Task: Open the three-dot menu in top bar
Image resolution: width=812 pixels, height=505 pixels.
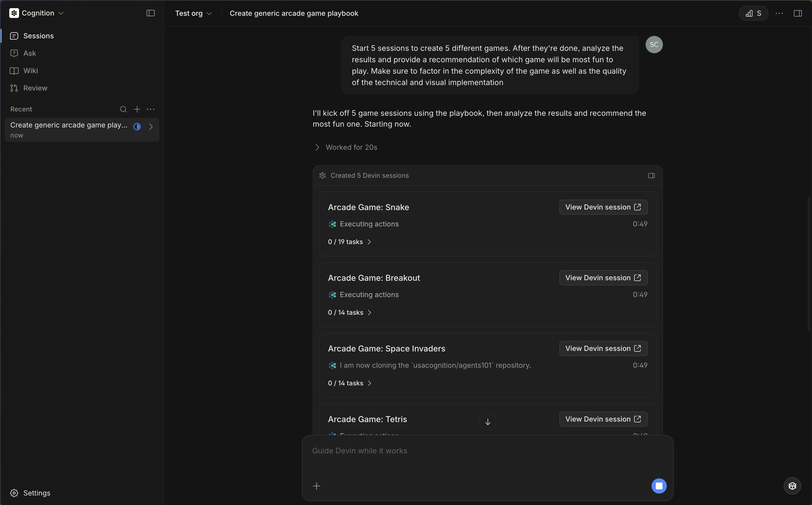Action: click(x=779, y=13)
